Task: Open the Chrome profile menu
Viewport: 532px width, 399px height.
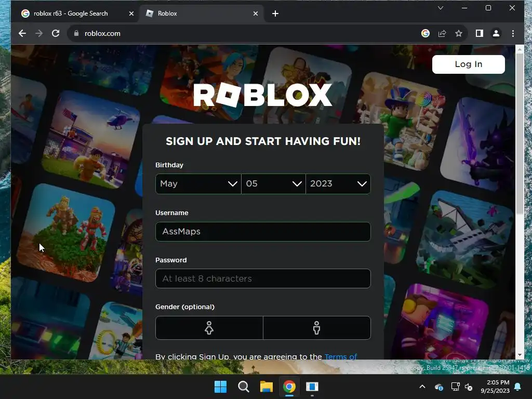Action: tap(496, 33)
